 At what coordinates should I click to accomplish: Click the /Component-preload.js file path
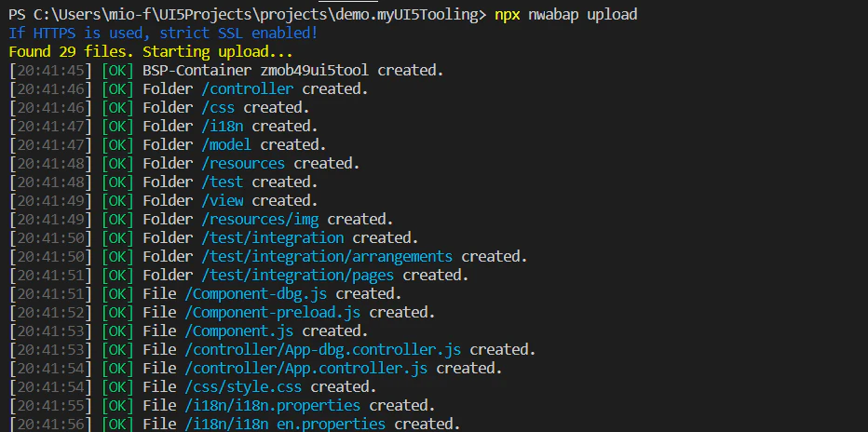[272, 313]
